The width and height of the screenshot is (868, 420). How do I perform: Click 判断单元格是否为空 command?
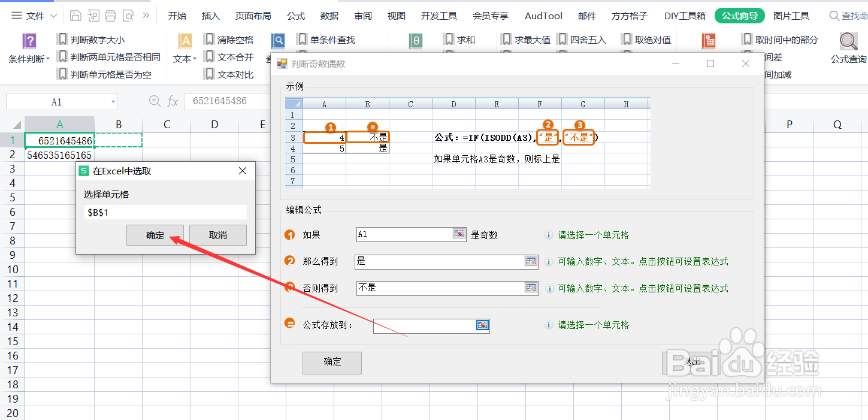click(x=105, y=75)
